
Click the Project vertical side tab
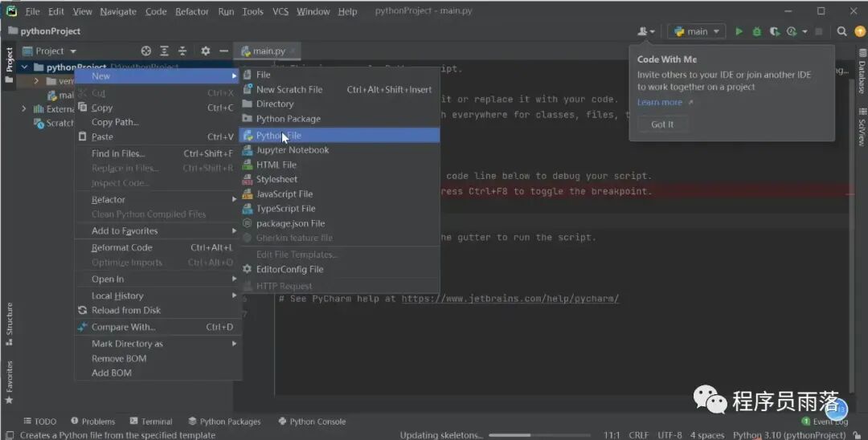point(9,65)
